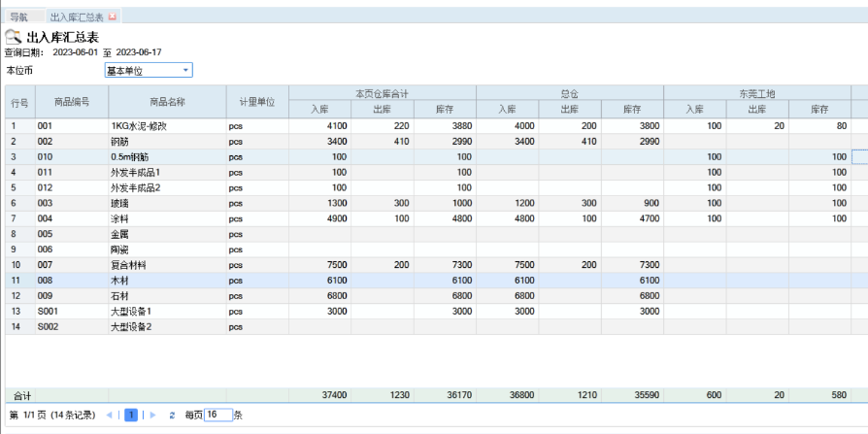This screenshot has width=868, height=434.
Task: Click the magnifier icon beside 出入库汇总表 title
Action: (14, 37)
